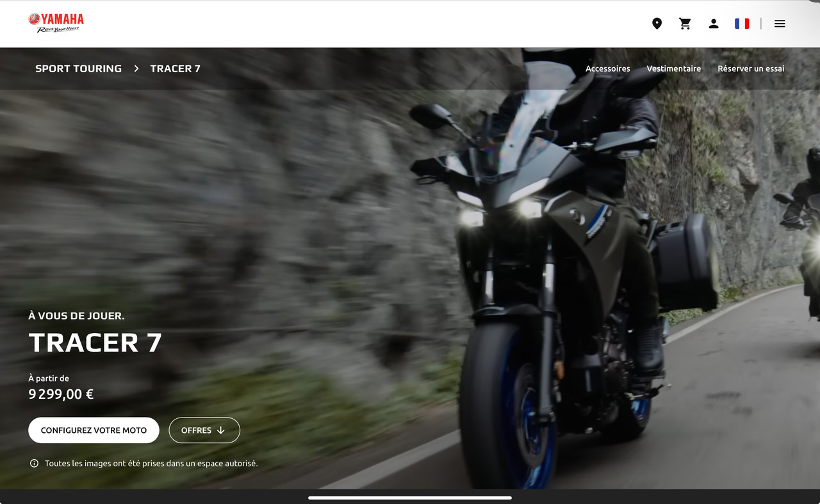Open the user account icon
Image resolution: width=820 pixels, height=504 pixels.
(713, 24)
